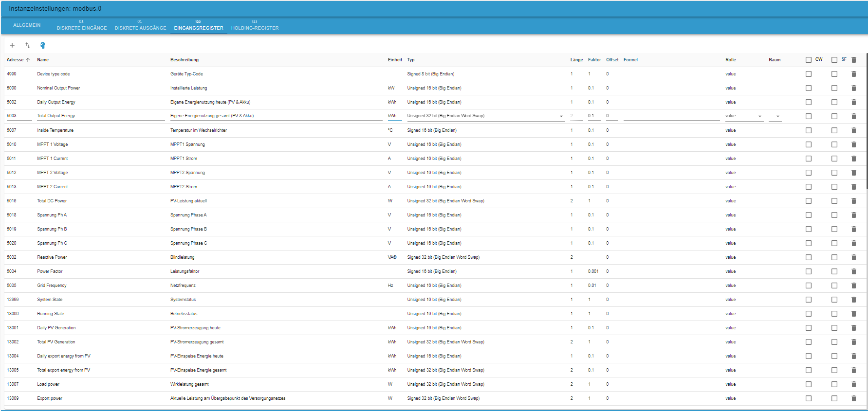The width and height of the screenshot is (868, 411).
Task: Enable CW for Load power
Action: tap(809, 384)
